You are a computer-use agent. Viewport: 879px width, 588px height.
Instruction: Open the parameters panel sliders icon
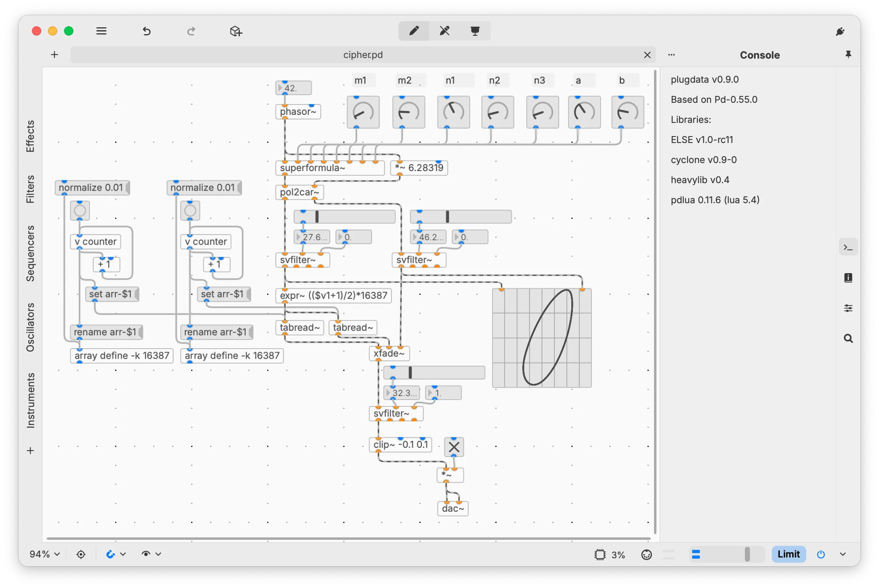click(848, 308)
